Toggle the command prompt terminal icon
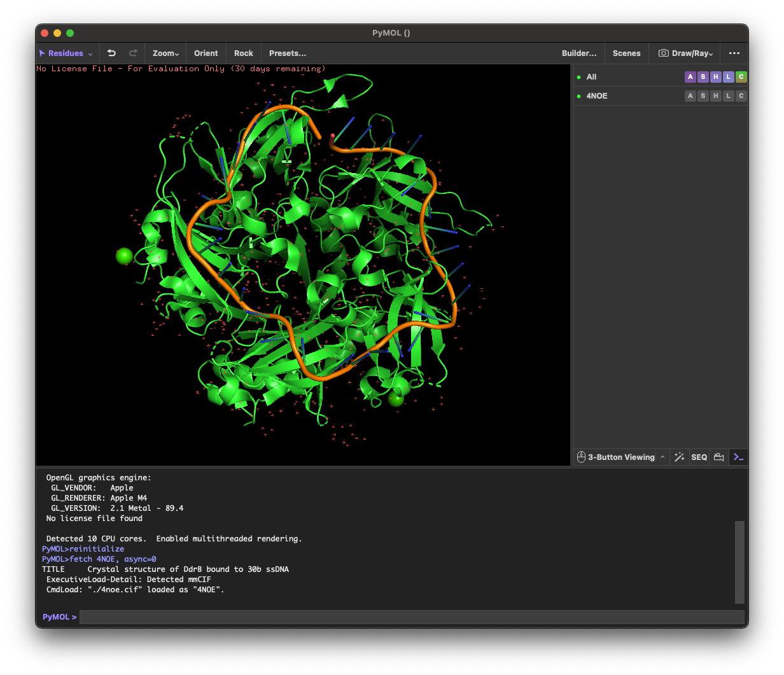 (738, 457)
